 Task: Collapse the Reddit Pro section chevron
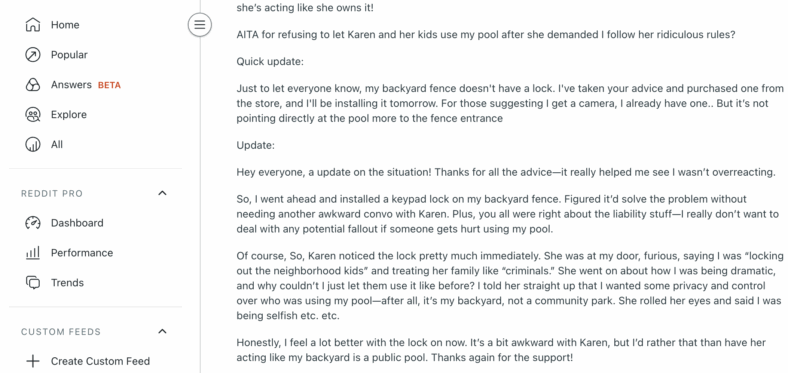coord(162,194)
